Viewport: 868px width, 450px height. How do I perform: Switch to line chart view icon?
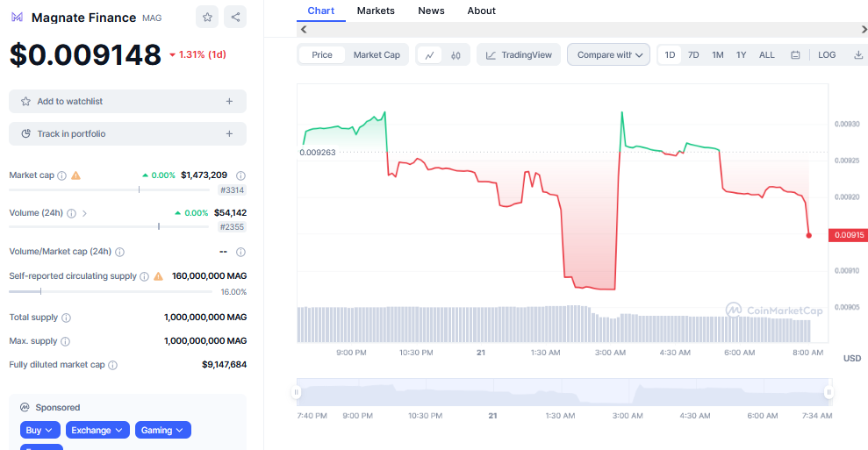click(429, 54)
